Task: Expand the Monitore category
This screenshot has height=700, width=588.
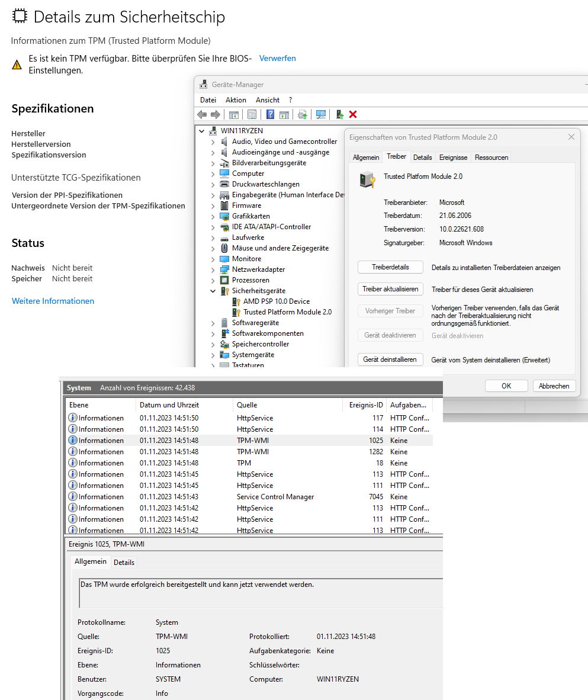Action: pyautogui.click(x=213, y=259)
